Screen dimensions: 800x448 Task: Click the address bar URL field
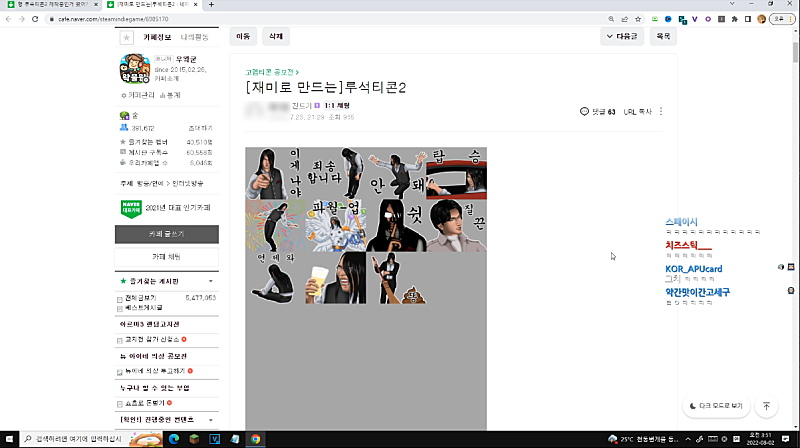(x=327, y=19)
